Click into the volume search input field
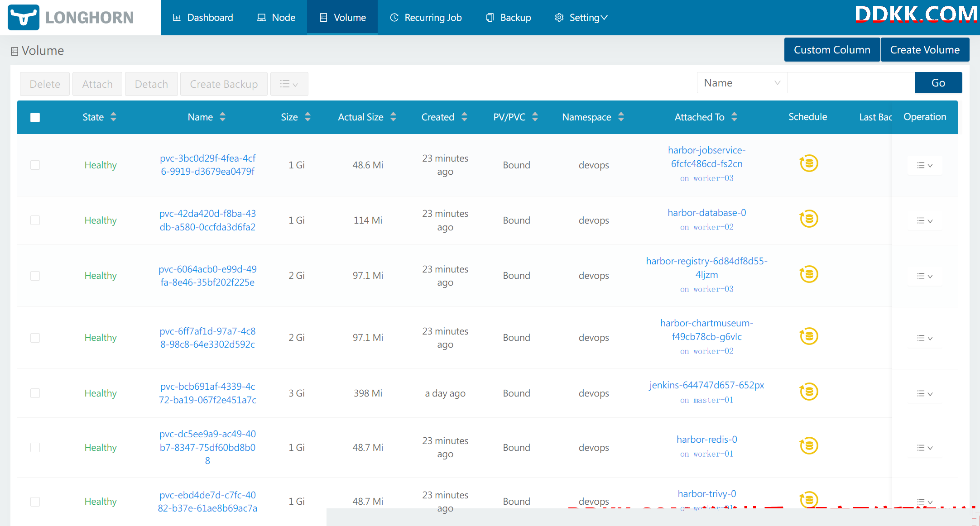This screenshot has height=526, width=980. point(851,83)
